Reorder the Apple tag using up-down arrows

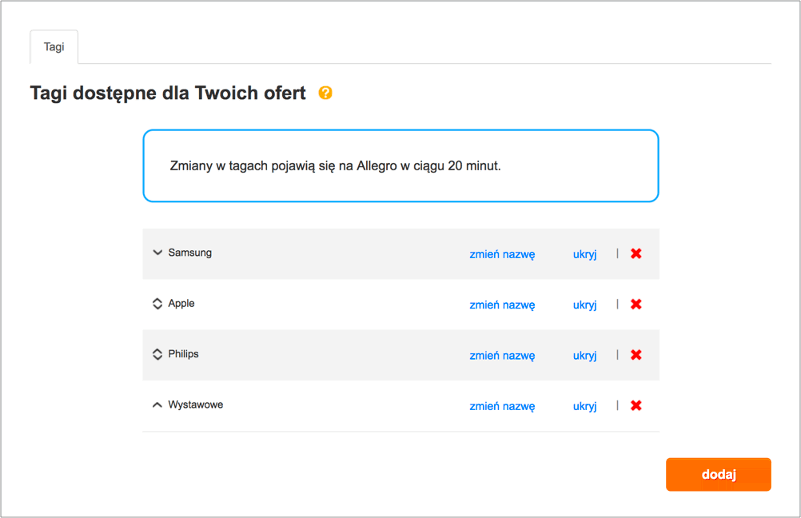click(157, 304)
